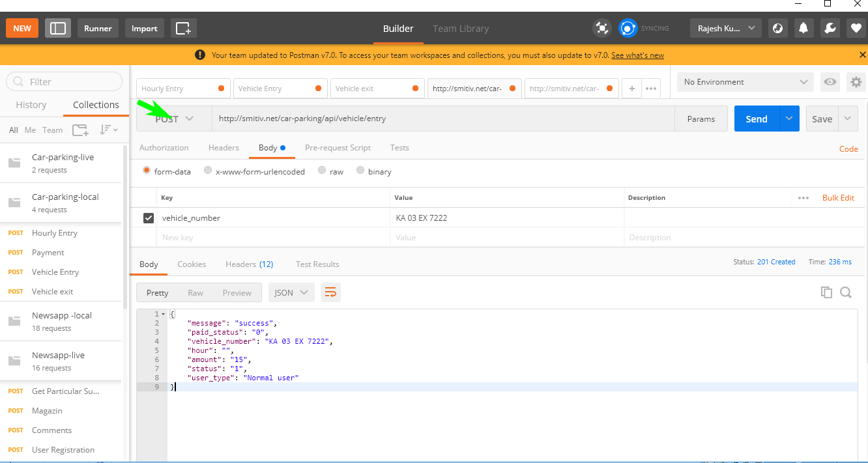Open collections sort options

(x=108, y=130)
